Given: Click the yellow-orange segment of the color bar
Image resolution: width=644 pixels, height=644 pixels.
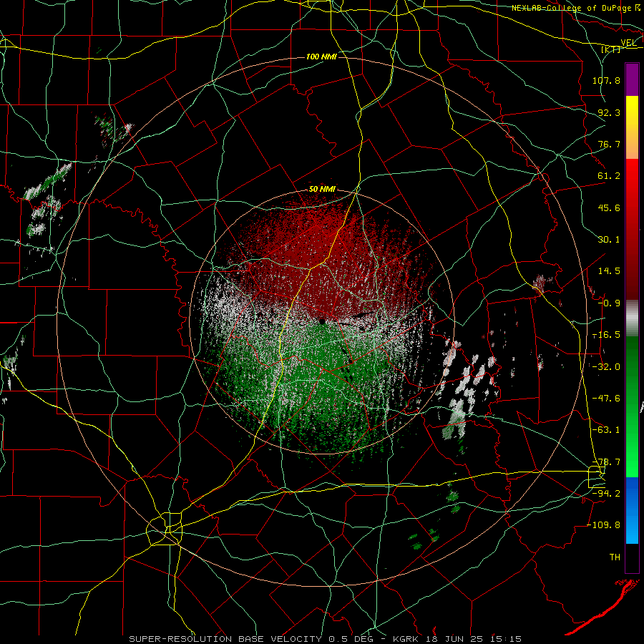Looking at the screenshot, I should pos(632,128).
